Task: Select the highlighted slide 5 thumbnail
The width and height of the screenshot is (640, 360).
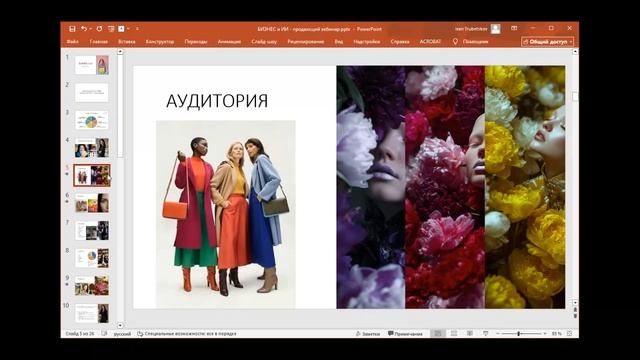Action: click(x=92, y=176)
